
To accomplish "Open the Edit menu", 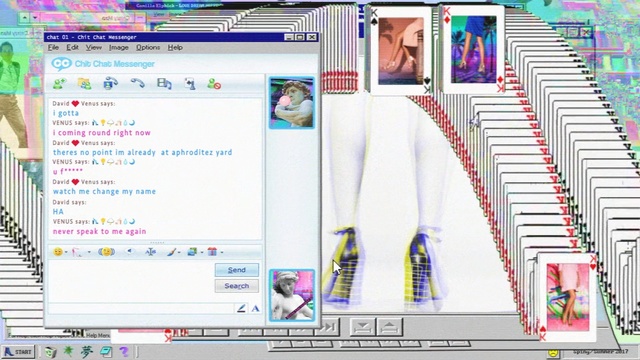I will tap(72, 47).
